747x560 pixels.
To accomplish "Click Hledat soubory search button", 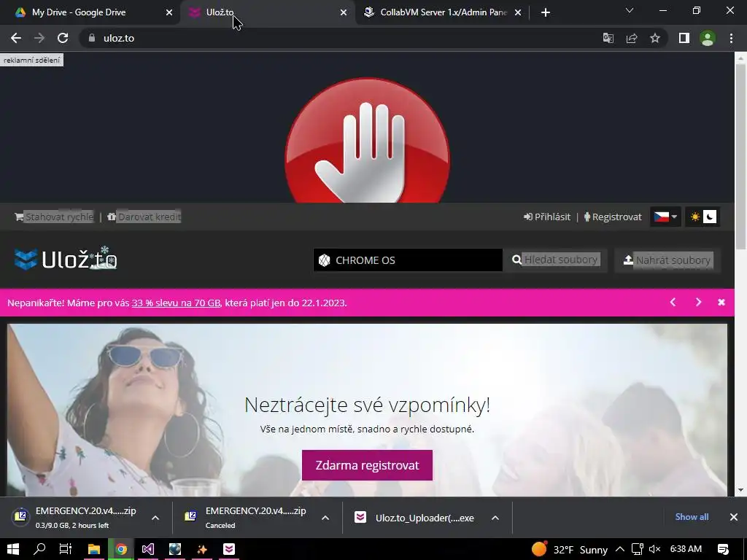I will (x=556, y=260).
